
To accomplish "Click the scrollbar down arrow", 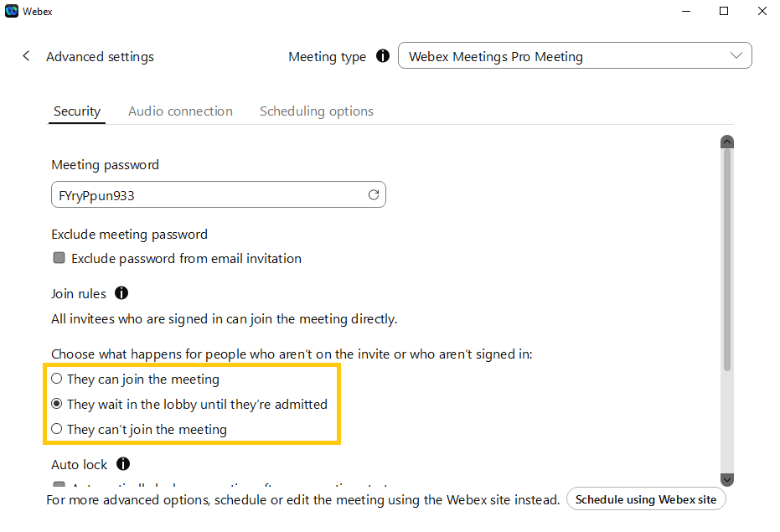I will click(727, 480).
